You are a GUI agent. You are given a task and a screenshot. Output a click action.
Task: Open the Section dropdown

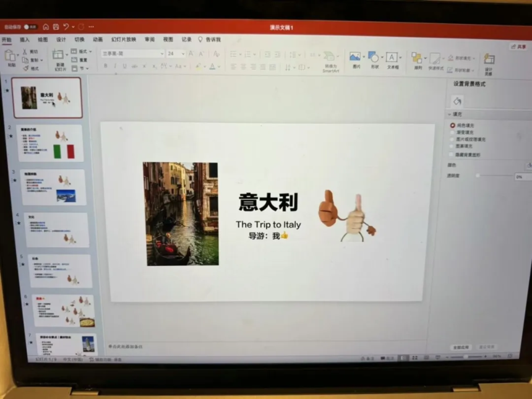coord(80,68)
